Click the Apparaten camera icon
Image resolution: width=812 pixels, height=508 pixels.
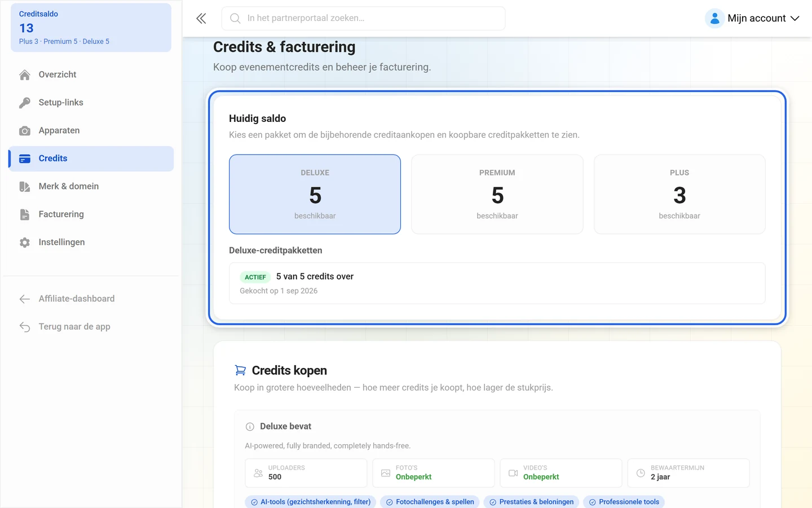(25, 131)
